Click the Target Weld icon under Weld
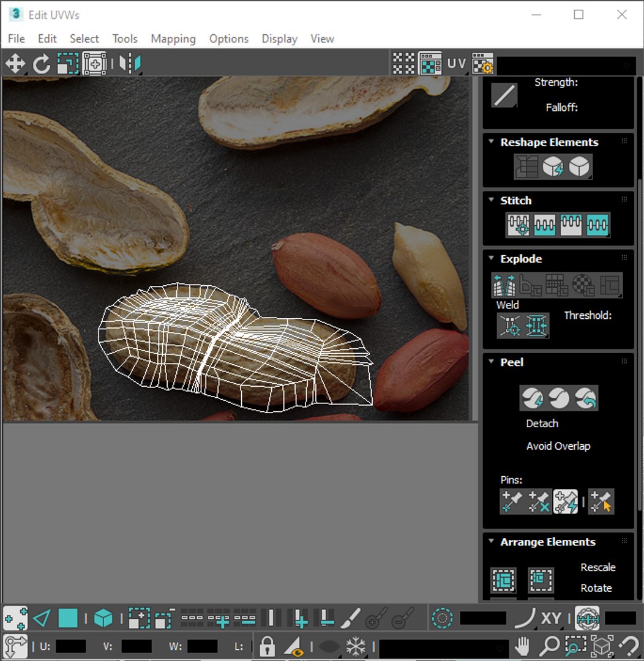The width and height of the screenshot is (644, 661). [x=510, y=326]
